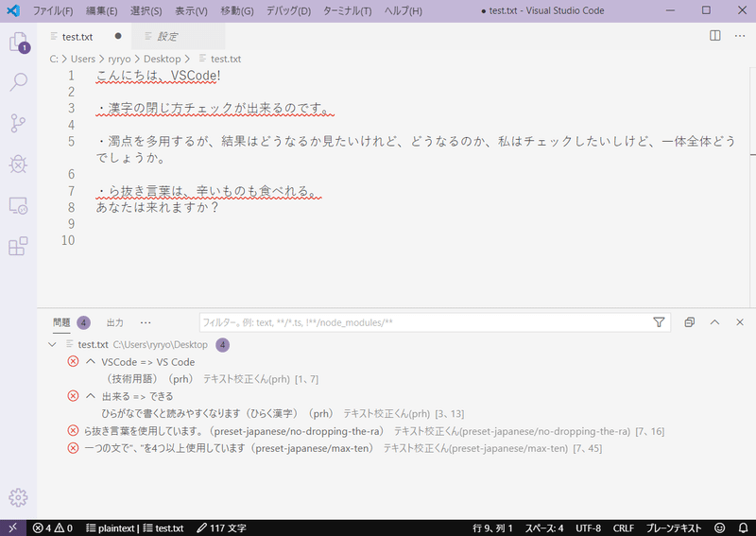756x536 pixels.
Task: Click (技術用語) (prh) detail row
Action: (x=212, y=379)
